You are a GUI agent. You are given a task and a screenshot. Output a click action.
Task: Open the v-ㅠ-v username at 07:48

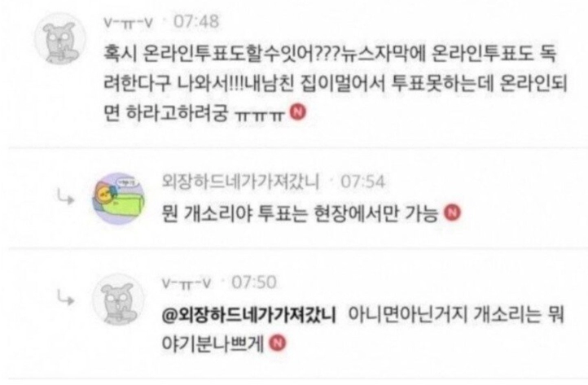point(129,23)
